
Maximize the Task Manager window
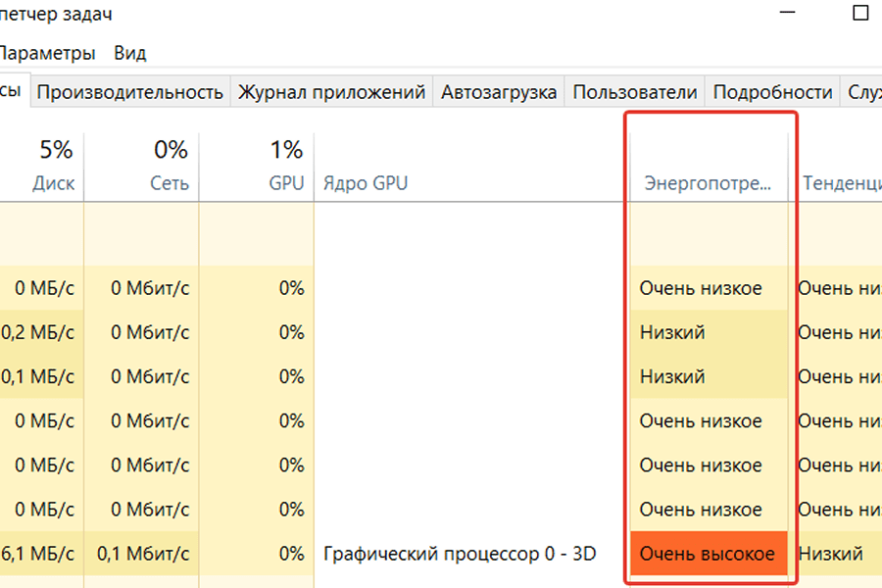860,13
